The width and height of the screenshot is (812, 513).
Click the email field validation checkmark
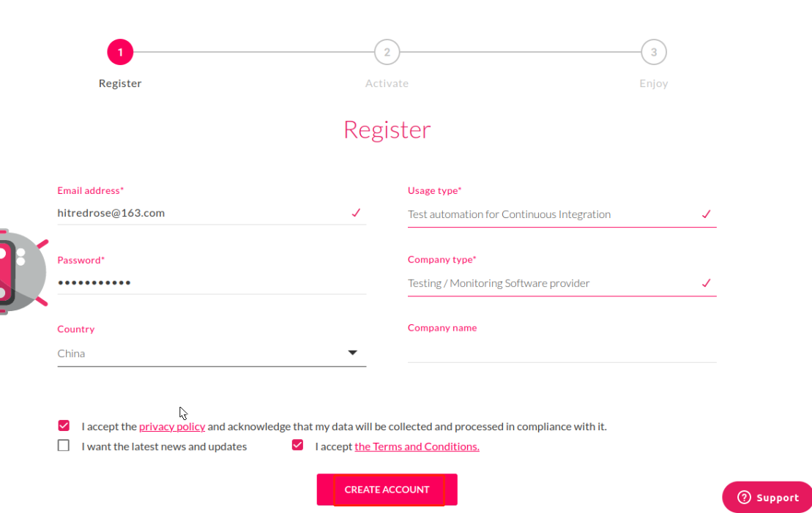[x=356, y=213]
